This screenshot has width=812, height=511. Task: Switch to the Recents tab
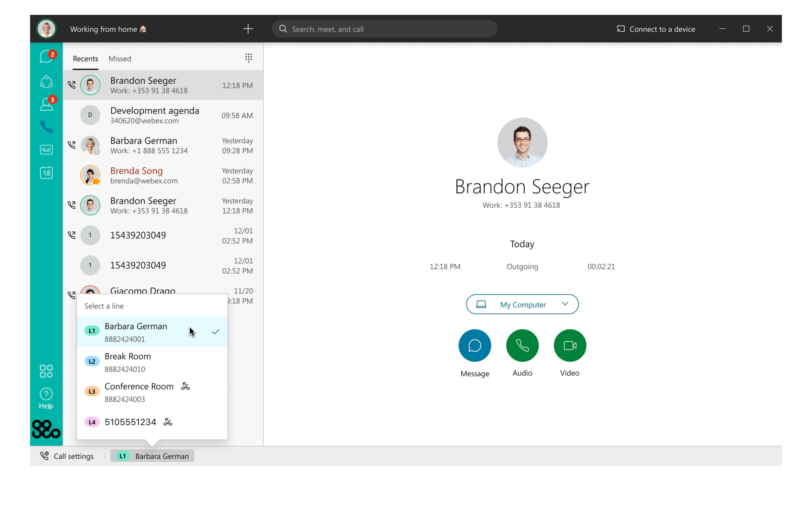(85, 58)
